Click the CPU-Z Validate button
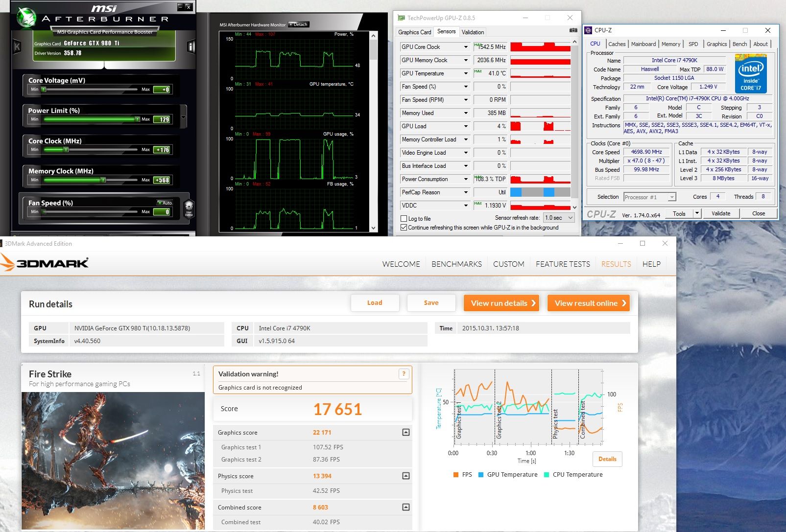Viewport: 786px width, 532px height. point(720,213)
